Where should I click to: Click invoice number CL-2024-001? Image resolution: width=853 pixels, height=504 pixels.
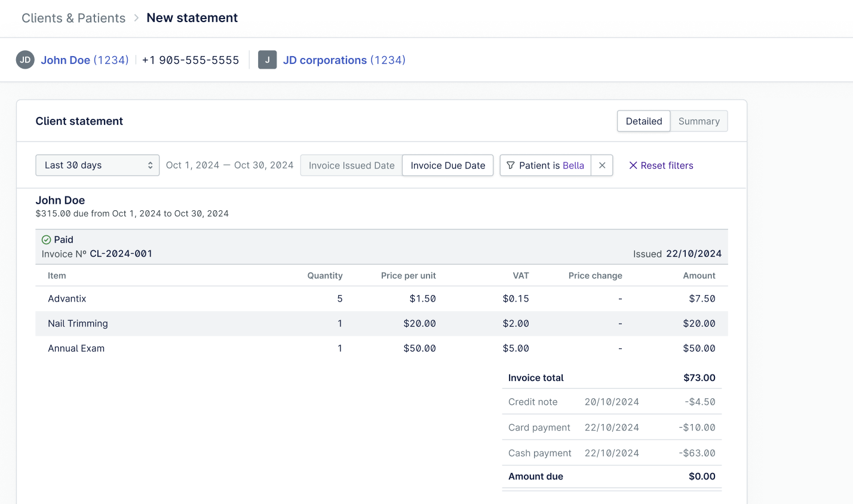(x=121, y=254)
